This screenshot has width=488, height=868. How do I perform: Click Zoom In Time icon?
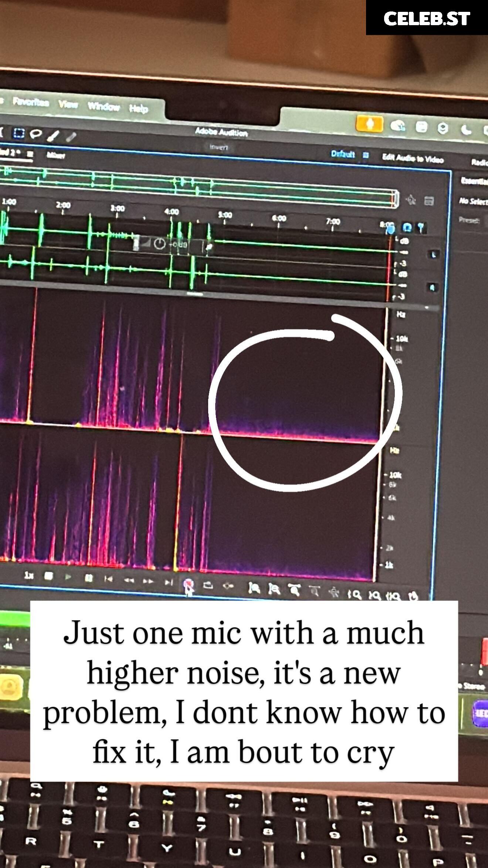pyautogui.click(x=294, y=590)
